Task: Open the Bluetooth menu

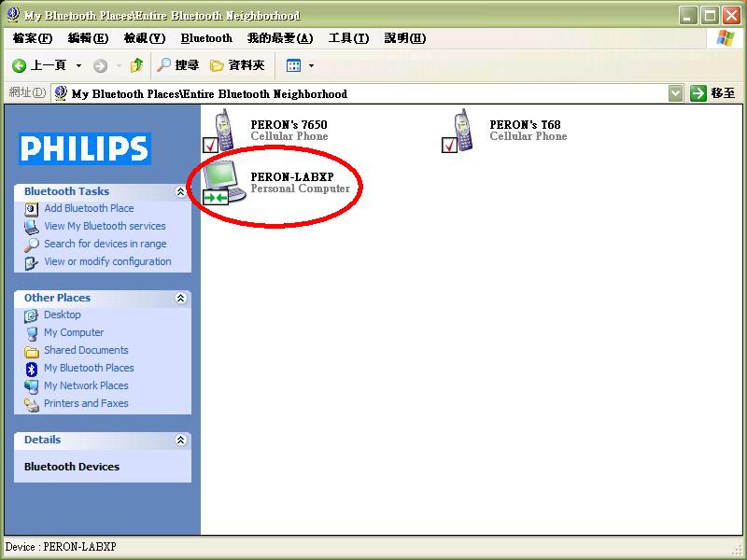Action: [x=206, y=38]
